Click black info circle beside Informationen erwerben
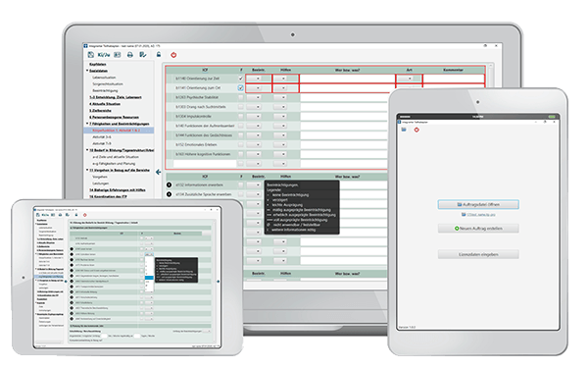Viewport: 588px width, 368px height. (x=170, y=184)
